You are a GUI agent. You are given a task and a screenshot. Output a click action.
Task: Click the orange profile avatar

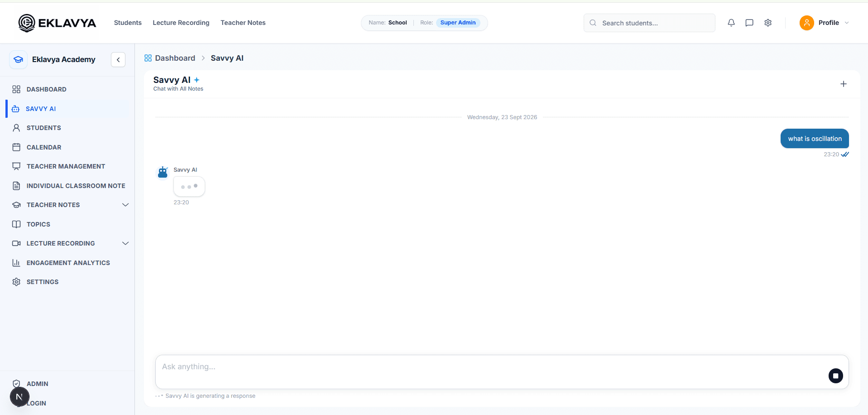(x=807, y=23)
